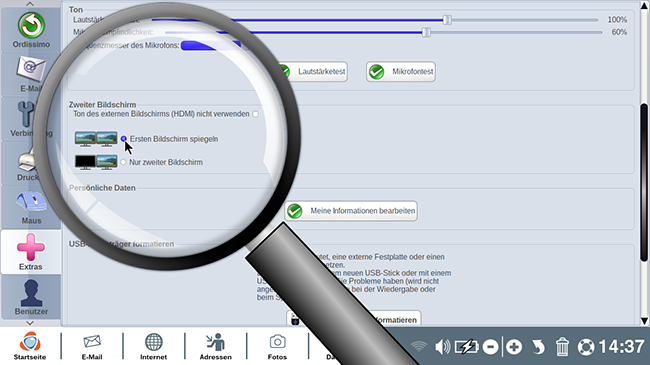
Task: Select Ersten Bildschirm spiegeln radio
Action: pyautogui.click(x=124, y=139)
